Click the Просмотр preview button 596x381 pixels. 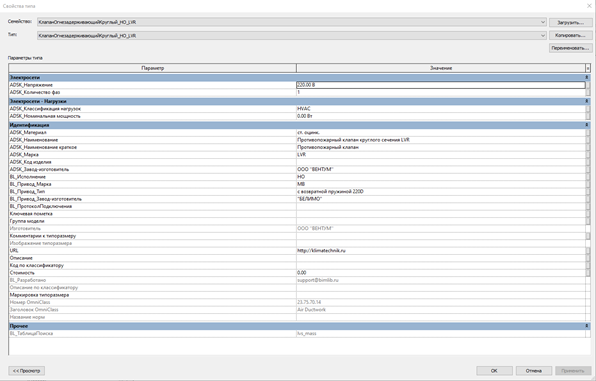pos(27,370)
